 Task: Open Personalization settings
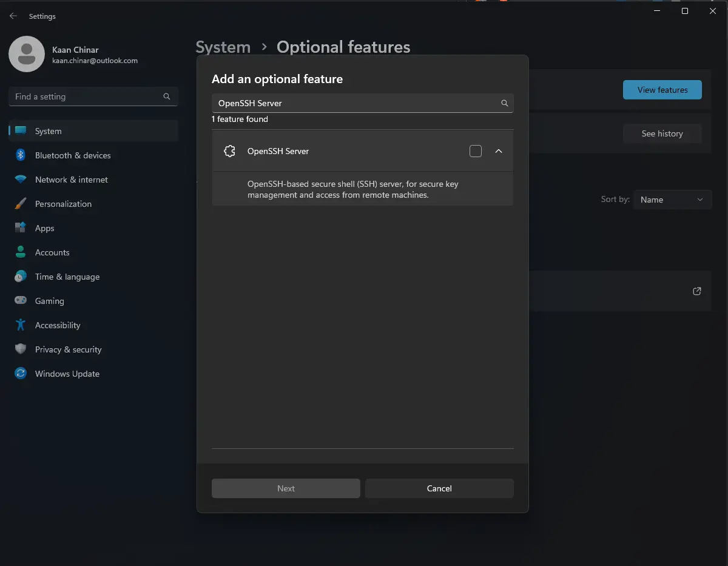coord(93,204)
